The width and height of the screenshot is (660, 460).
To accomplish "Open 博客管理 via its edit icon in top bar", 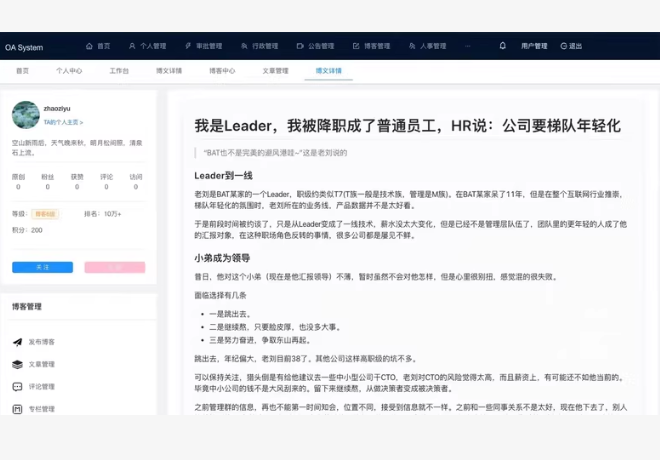I will pyautogui.click(x=356, y=46).
